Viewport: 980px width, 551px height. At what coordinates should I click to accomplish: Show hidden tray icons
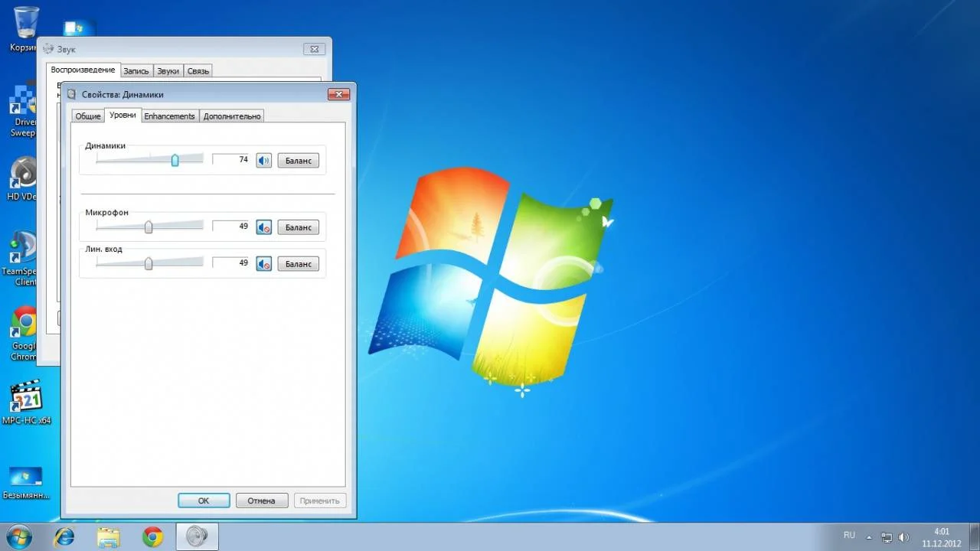(869, 537)
